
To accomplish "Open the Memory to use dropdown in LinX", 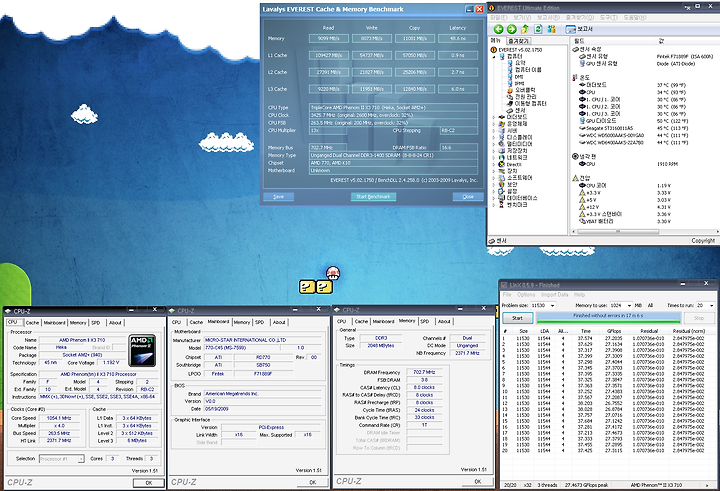I will tap(629, 306).
